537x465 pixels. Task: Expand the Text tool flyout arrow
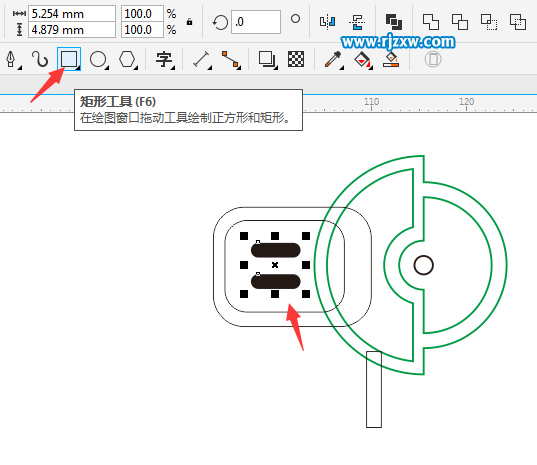pyautogui.click(x=173, y=68)
